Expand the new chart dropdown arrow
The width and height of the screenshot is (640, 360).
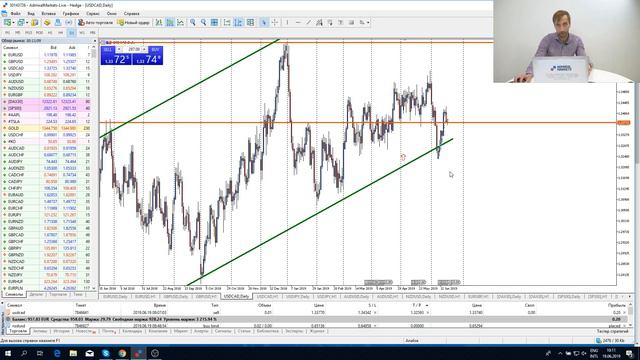pyautogui.click(x=13, y=22)
